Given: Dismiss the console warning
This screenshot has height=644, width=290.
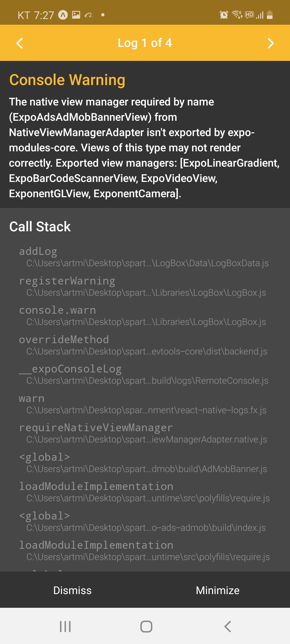Looking at the screenshot, I should (73, 590).
